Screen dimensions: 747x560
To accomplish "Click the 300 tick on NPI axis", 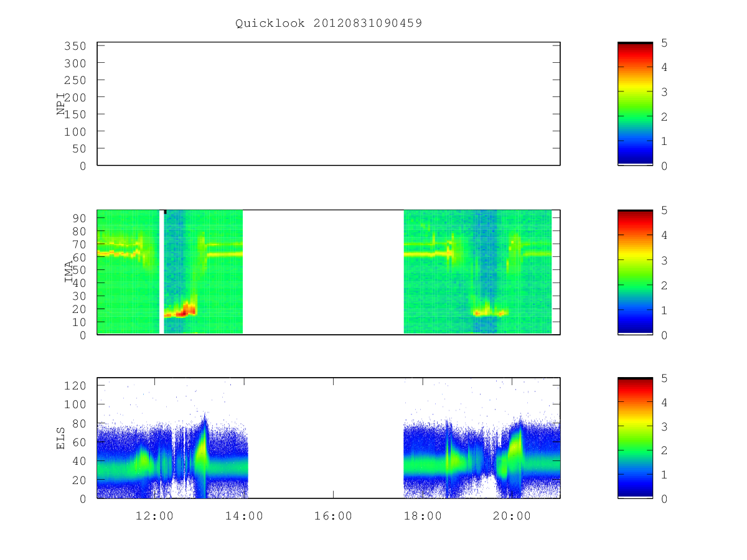I will point(77,63).
